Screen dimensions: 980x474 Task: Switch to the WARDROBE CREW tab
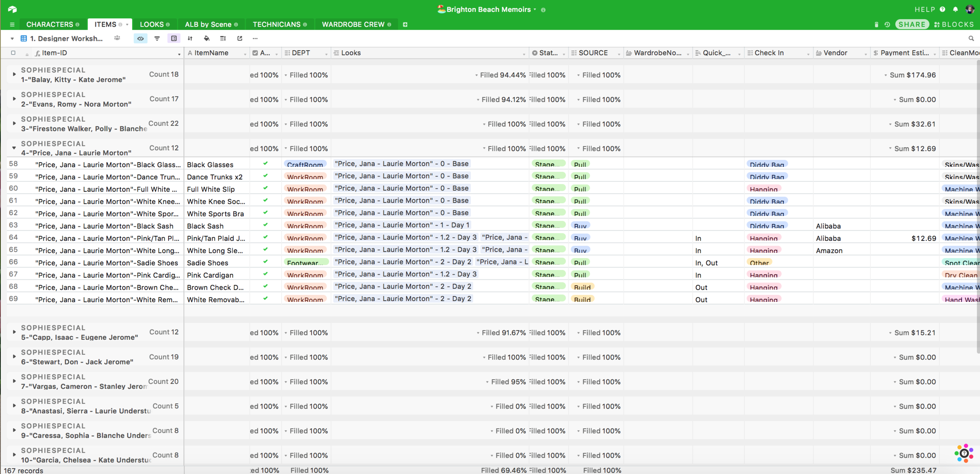(x=353, y=24)
